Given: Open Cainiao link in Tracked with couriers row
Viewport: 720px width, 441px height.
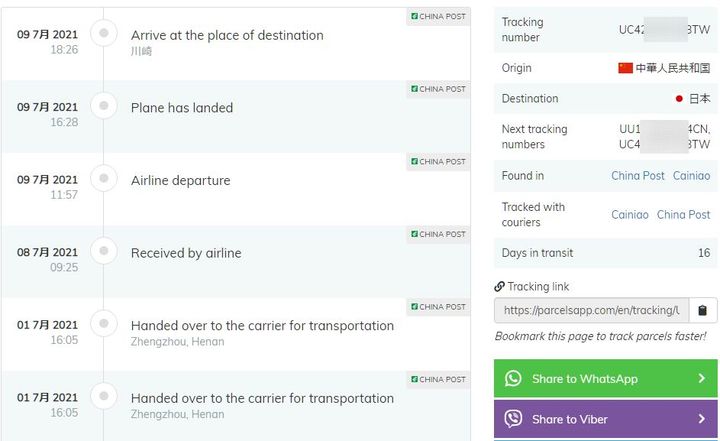Looking at the screenshot, I should [x=630, y=215].
